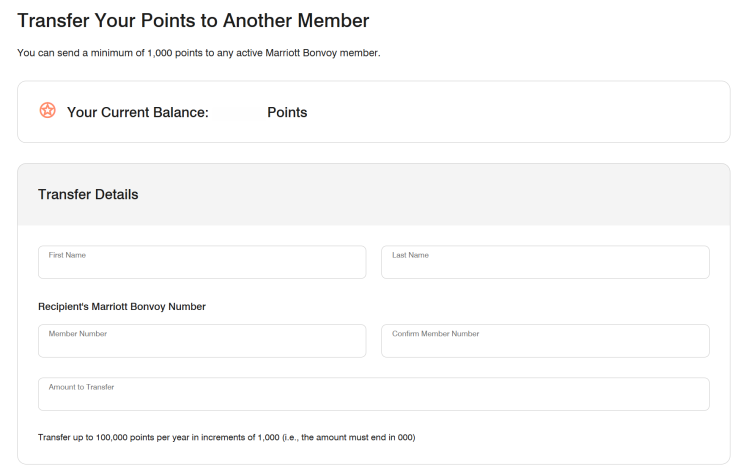Focus the First Name input field

coord(202,265)
